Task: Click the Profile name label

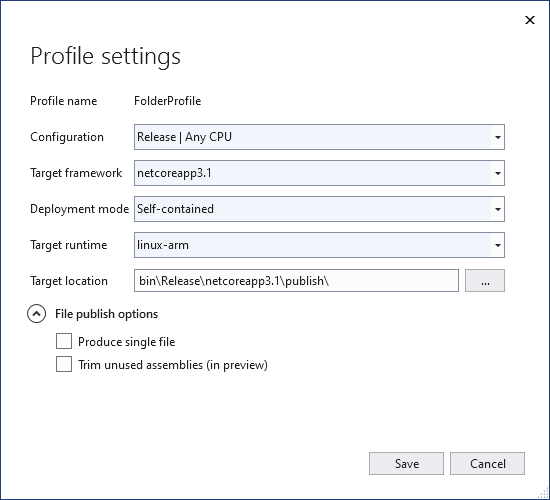Action: pos(63,101)
